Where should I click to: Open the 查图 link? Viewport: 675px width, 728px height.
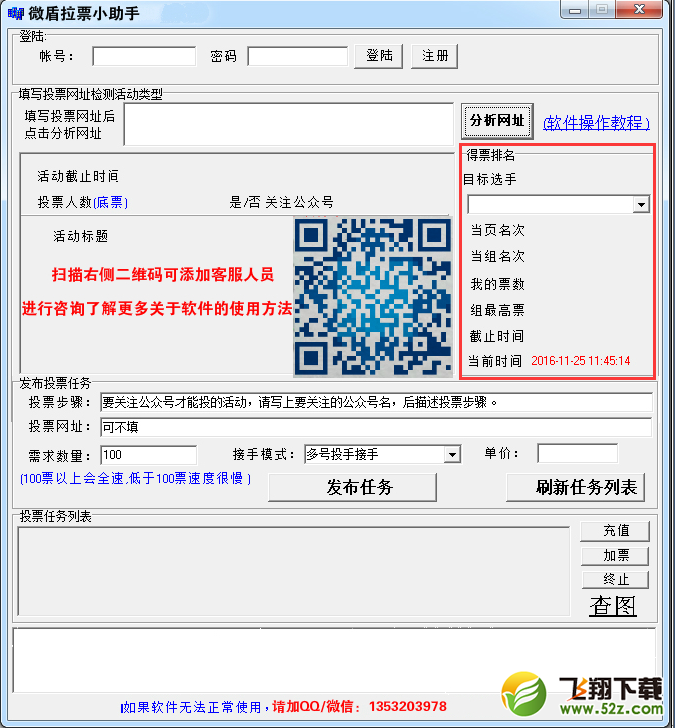613,606
